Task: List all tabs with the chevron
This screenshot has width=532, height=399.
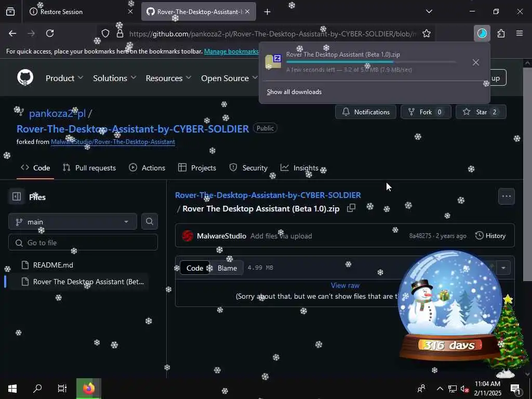Action: (429, 11)
